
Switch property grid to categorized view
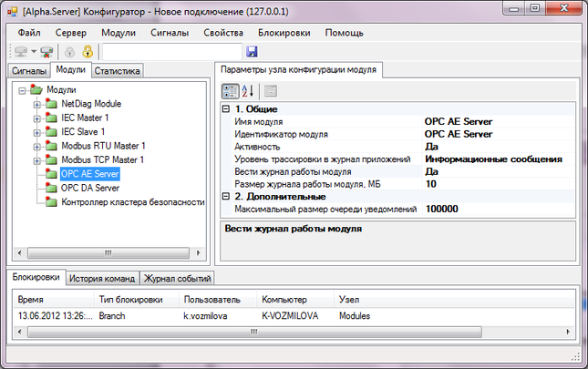click(230, 91)
